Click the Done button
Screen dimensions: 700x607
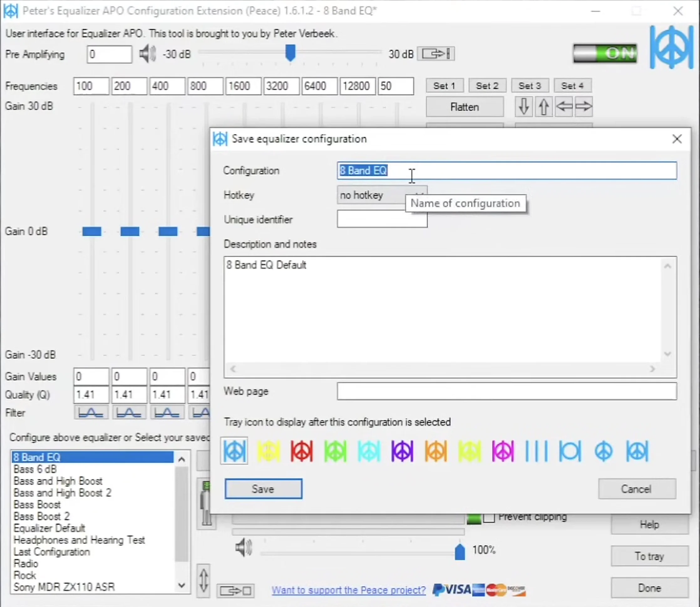[650, 588]
